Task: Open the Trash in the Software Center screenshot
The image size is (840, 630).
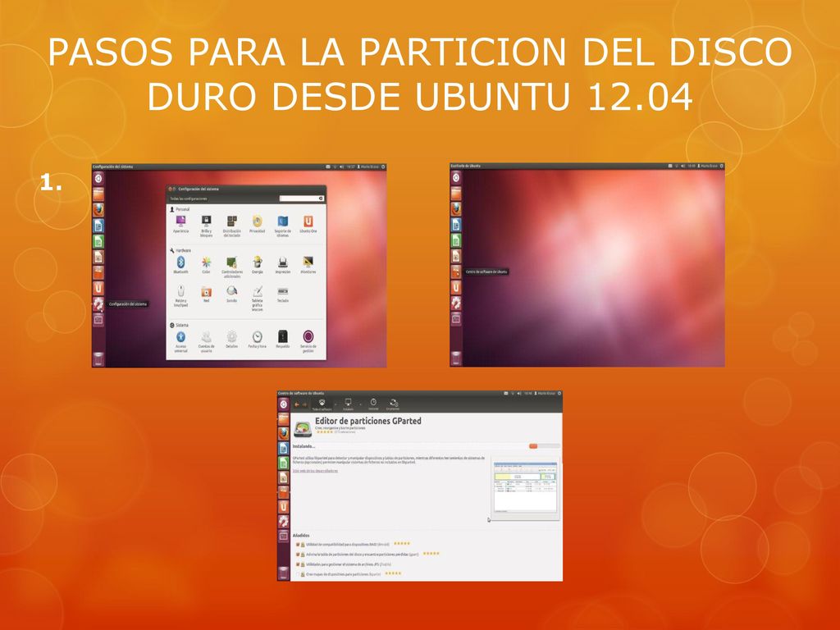Action: coord(284,572)
